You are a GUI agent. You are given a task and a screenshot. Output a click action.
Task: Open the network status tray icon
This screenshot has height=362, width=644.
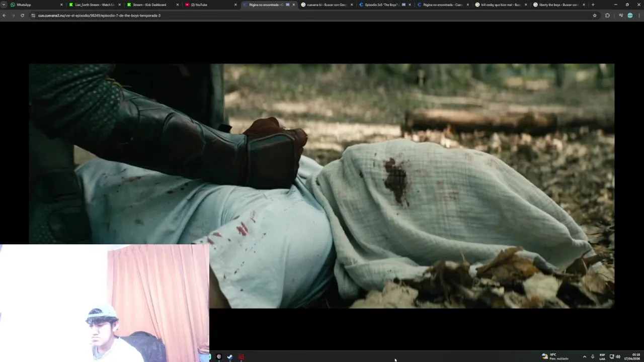point(612,356)
